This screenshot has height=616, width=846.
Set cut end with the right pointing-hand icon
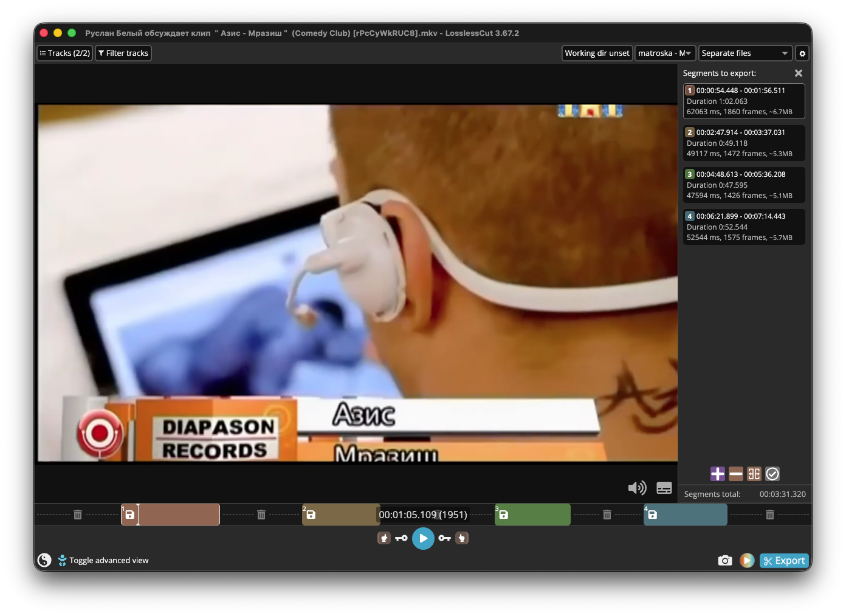tap(462, 538)
